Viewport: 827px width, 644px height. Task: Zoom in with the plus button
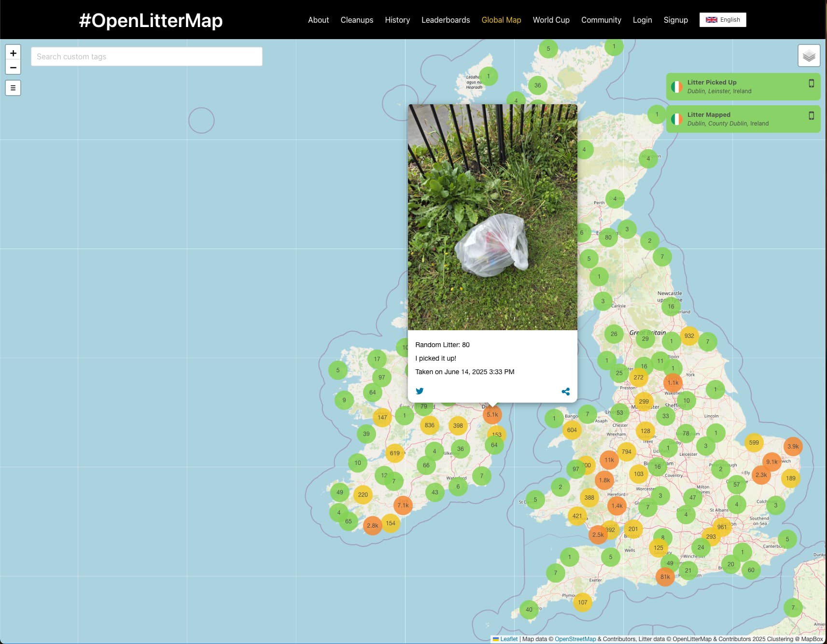pyautogui.click(x=13, y=53)
